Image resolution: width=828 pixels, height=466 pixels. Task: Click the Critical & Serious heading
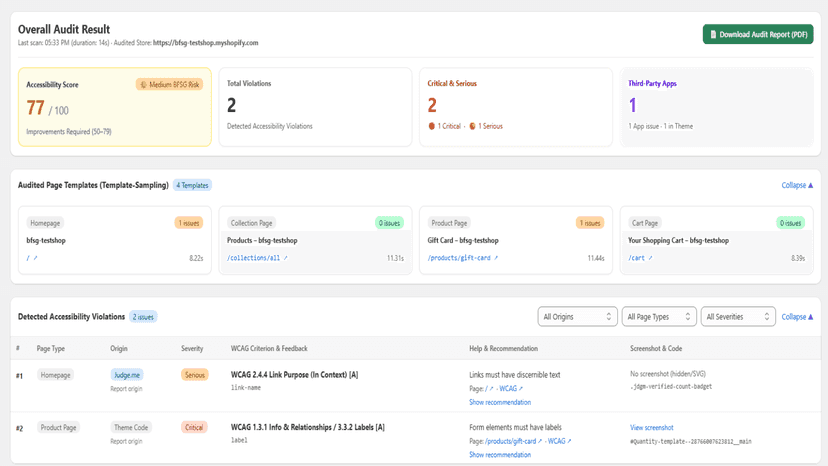tap(452, 83)
